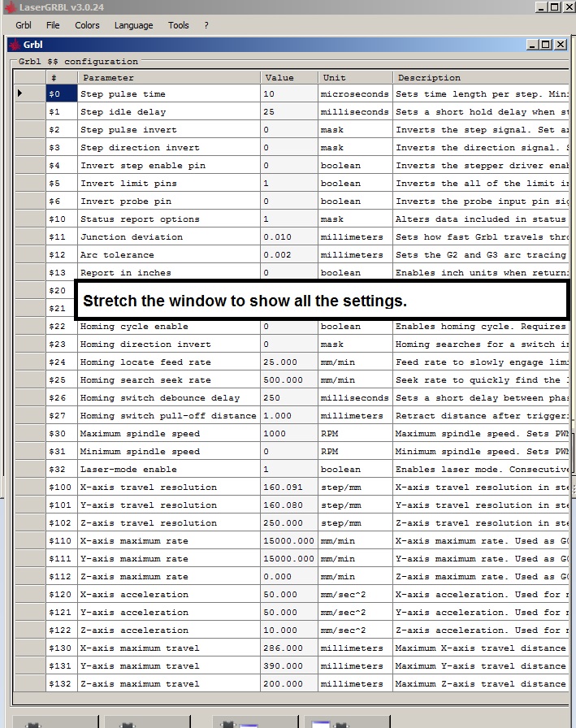Viewport: 576px width, 728px height.
Task: Open the Language menu
Action: pyautogui.click(x=134, y=25)
